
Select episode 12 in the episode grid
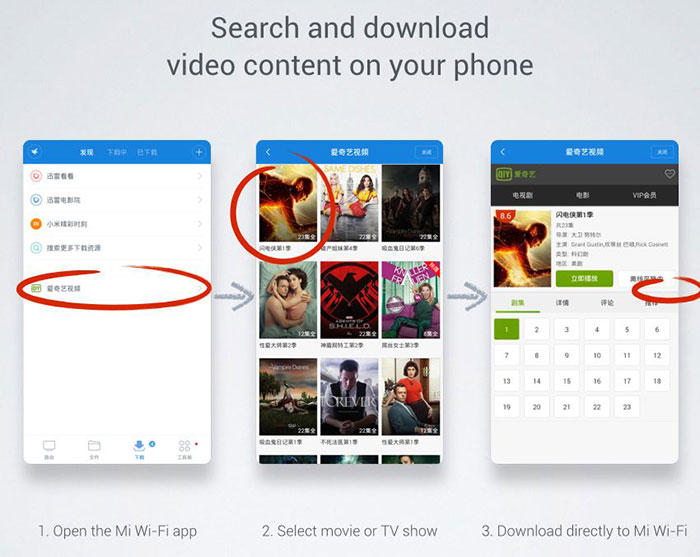coord(656,355)
